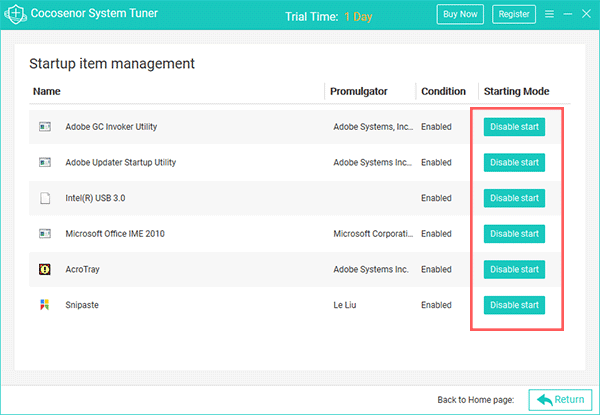The width and height of the screenshot is (600, 415).
Task: Click the Enabled condition for Intel(R) USB 3.0
Action: pos(436,198)
